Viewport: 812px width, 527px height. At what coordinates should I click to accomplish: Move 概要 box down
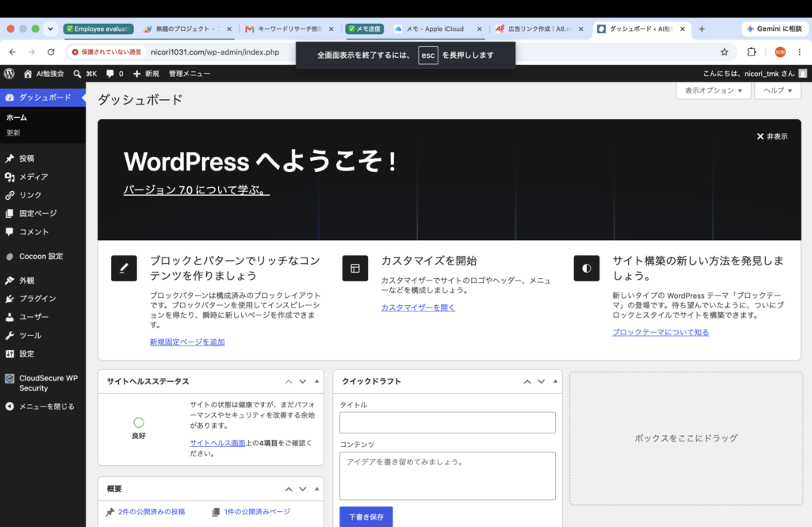click(302, 489)
